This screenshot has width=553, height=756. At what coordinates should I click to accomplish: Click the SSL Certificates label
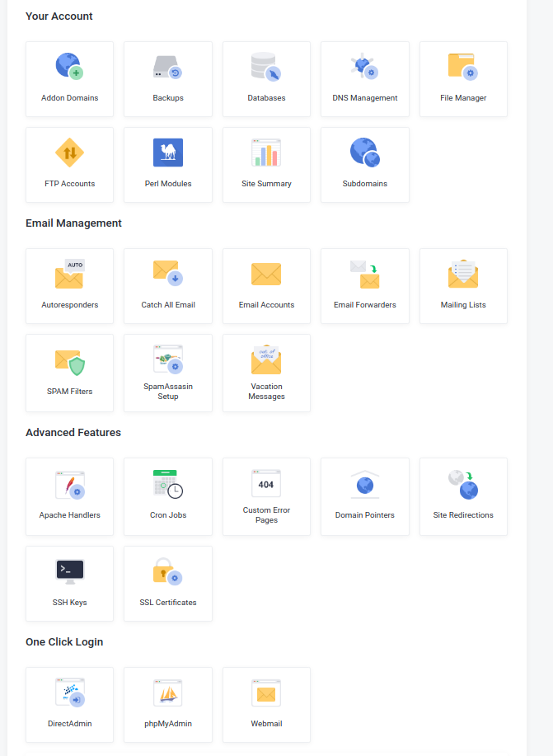click(x=167, y=603)
